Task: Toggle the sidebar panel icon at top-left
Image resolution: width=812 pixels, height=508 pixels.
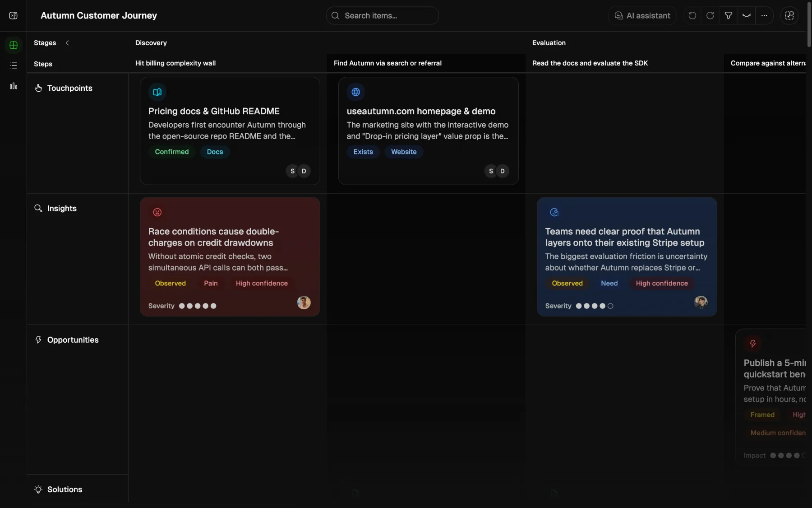Action: point(14,15)
